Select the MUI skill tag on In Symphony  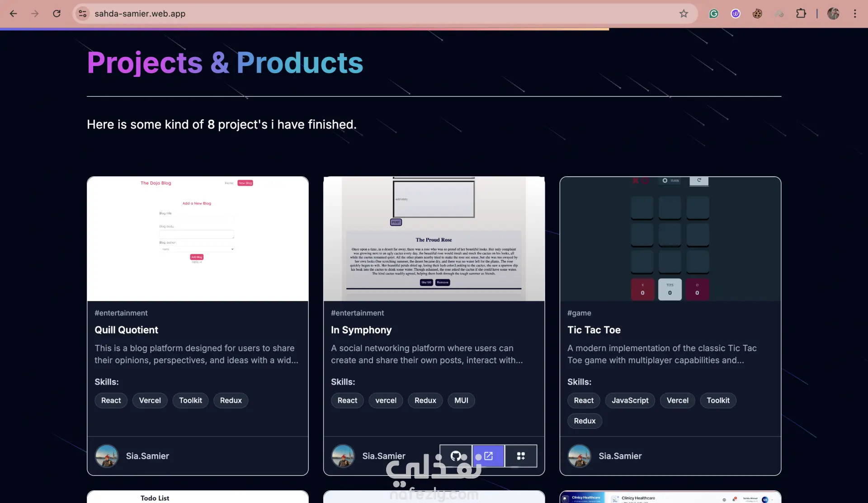[461, 400]
